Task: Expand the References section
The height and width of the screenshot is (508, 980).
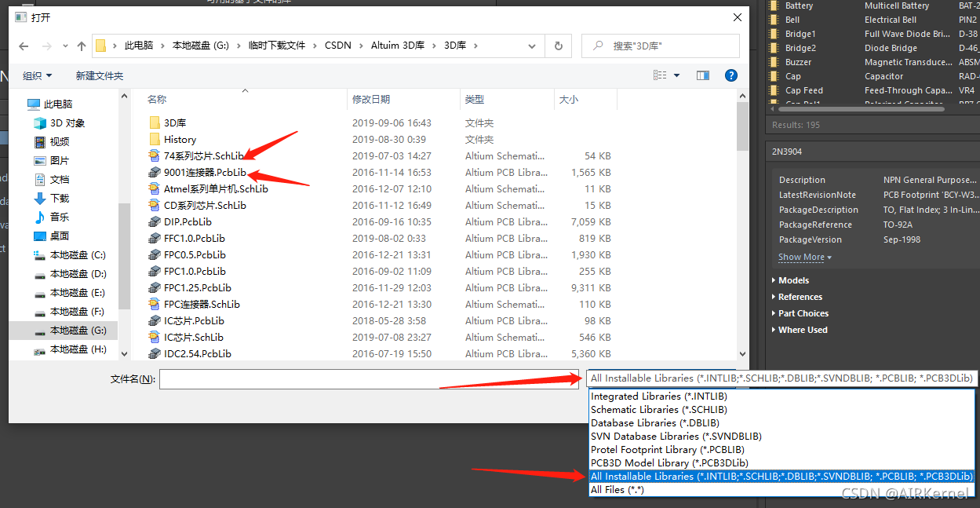Action: pos(796,297)
